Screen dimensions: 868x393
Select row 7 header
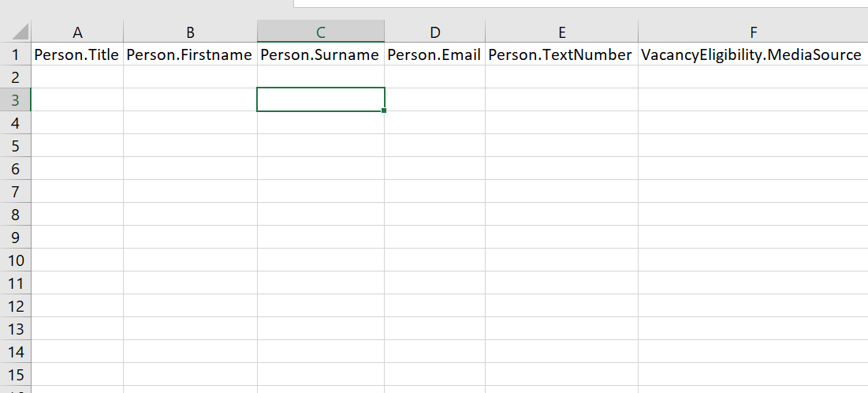(15, 192)
